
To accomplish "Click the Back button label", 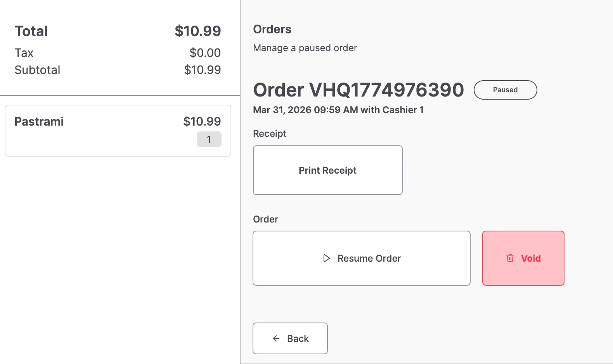I will 298,338.
